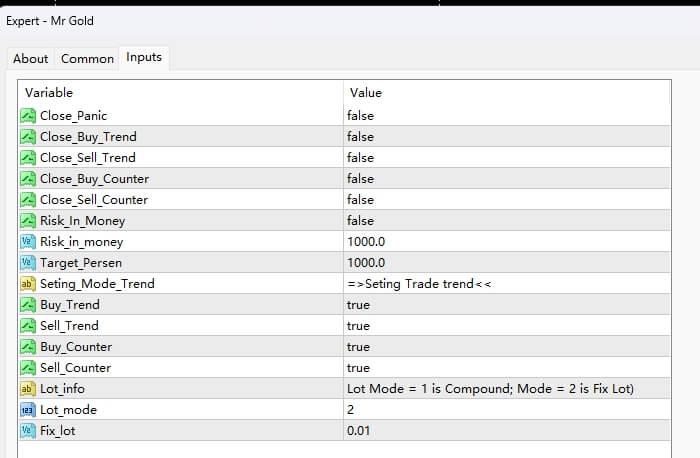Click the Target_Persen variable icon

(28, 263)
